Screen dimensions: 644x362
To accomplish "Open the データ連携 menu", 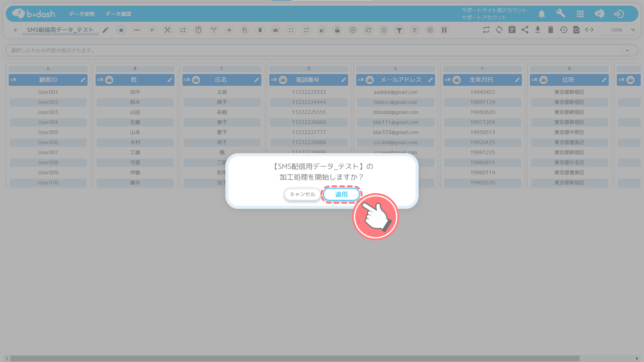I will (x=81, y=14).
